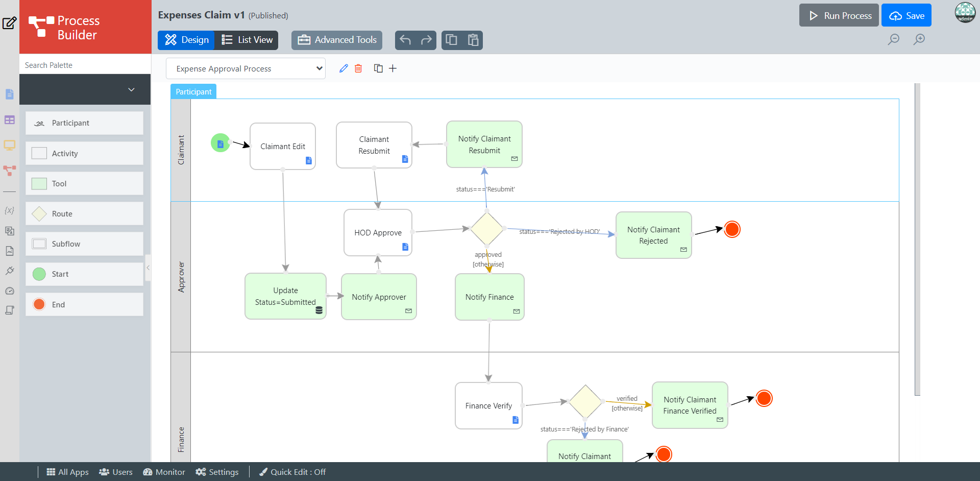Click the Search Palette input field

pos(85,65)
